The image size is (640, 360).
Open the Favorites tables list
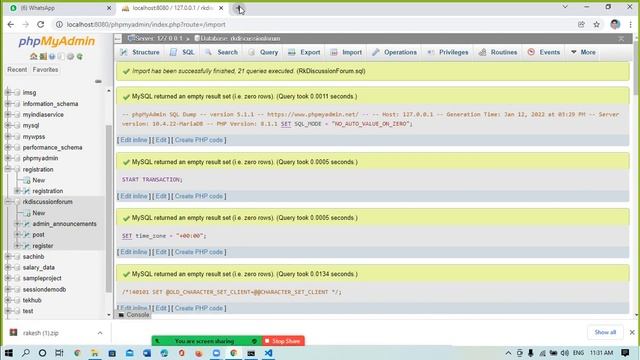point(45,70)
